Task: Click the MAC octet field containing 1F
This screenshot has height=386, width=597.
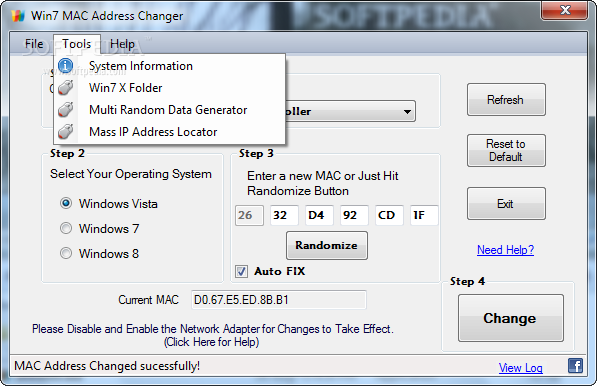Action: click(424, 215)
